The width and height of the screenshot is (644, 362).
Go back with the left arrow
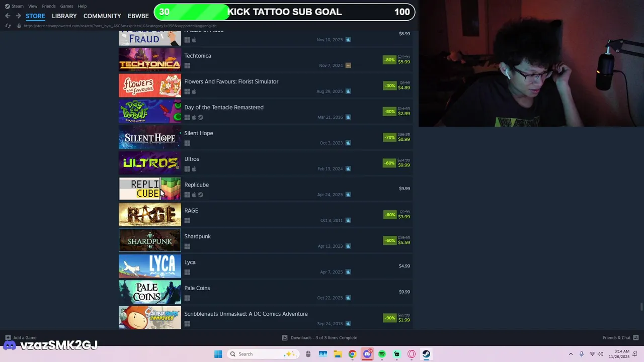pos(8,16)
